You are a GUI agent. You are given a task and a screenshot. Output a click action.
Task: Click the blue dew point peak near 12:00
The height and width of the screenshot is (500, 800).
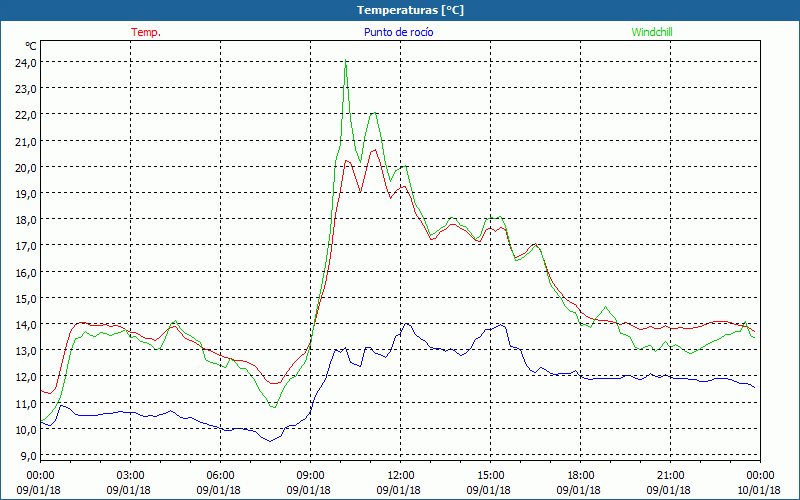pos(407,323)
